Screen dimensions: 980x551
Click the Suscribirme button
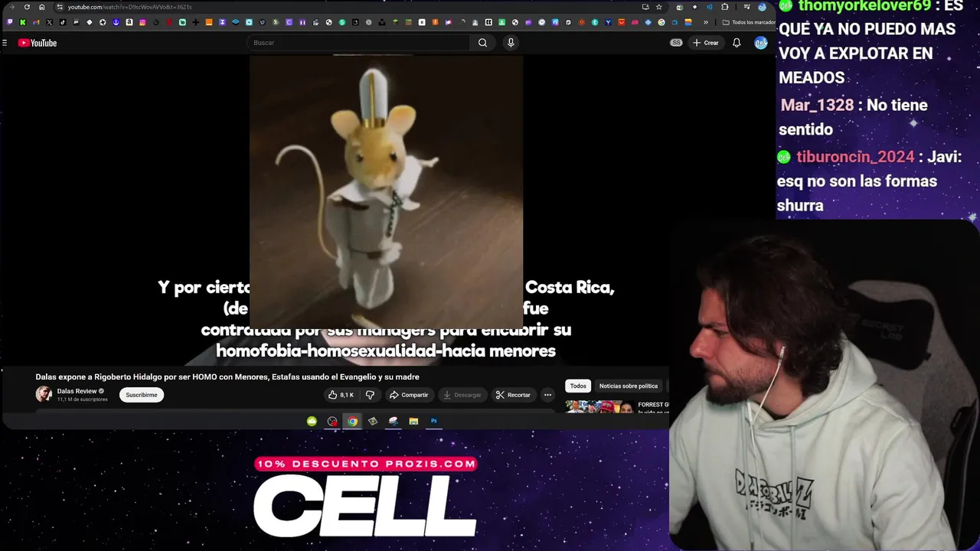tap(142, 395)
